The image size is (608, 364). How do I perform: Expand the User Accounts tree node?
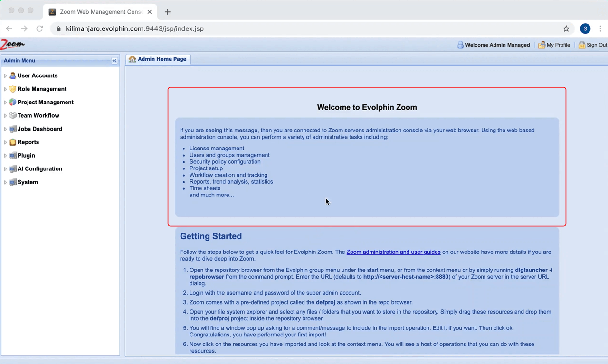[5, 75]
